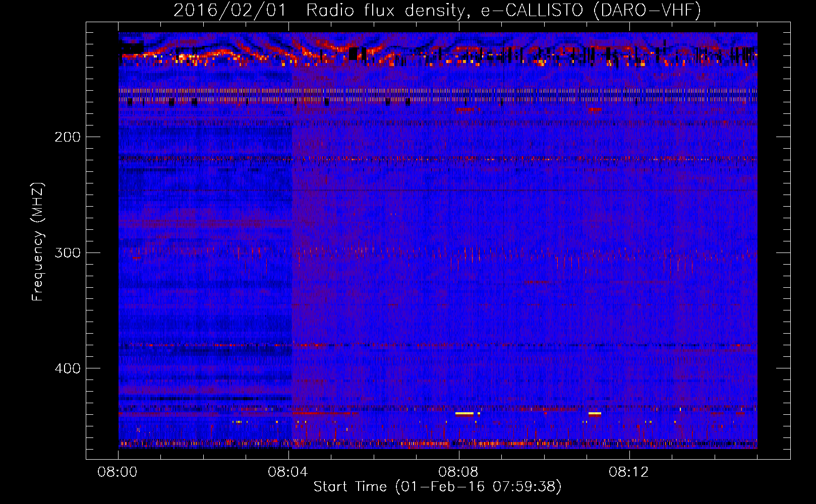Click the 08:00 time tick label
The height and width of the screenshot is (504, 816).
[118, 472]
